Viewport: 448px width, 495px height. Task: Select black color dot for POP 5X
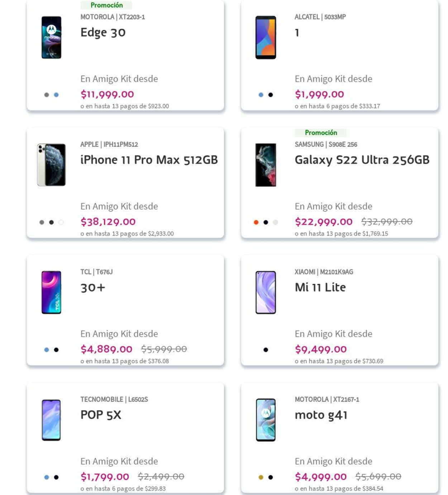(x=56, y=477)
